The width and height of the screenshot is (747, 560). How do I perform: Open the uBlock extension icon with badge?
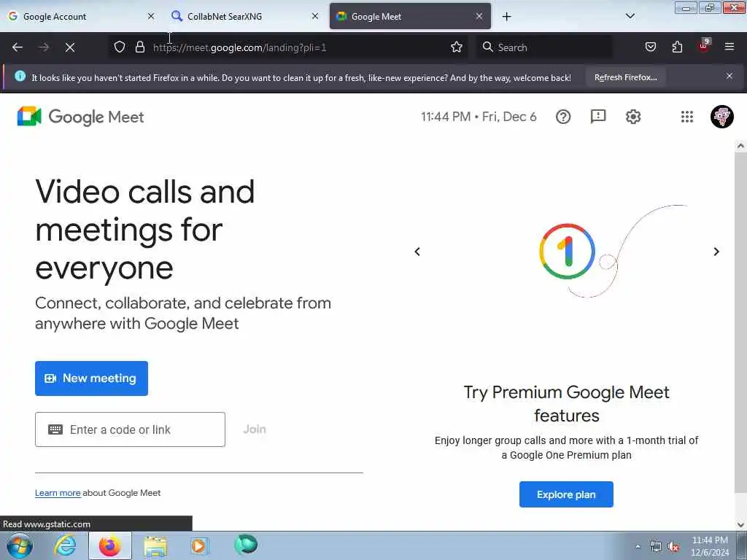(704, 46)
